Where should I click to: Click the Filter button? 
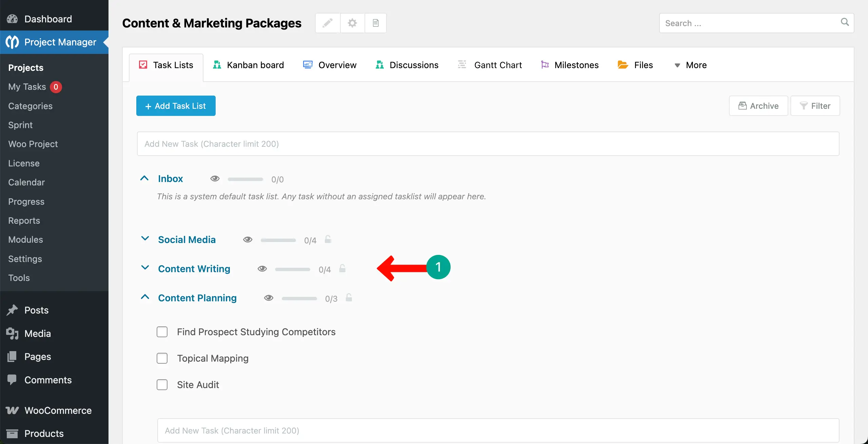815,106
